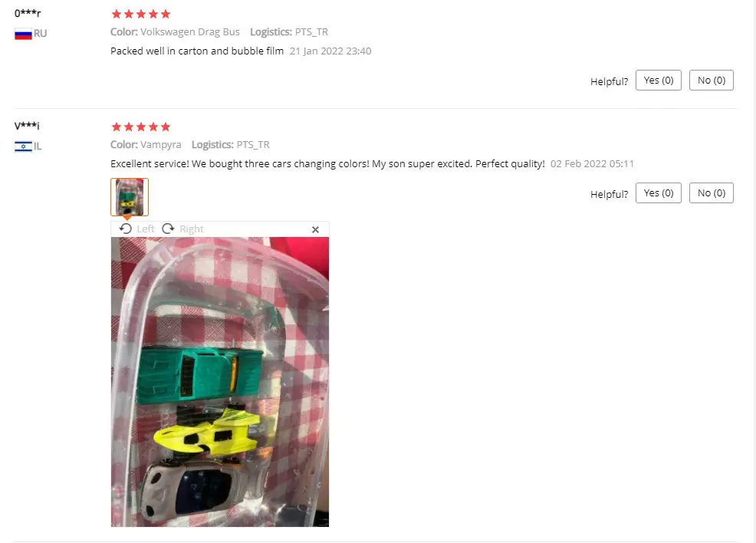This screenshot has height=543, width=756.
Task: Click the enlarged photo of toy cars
Action: pyautogui.click(x=220, y=381)
